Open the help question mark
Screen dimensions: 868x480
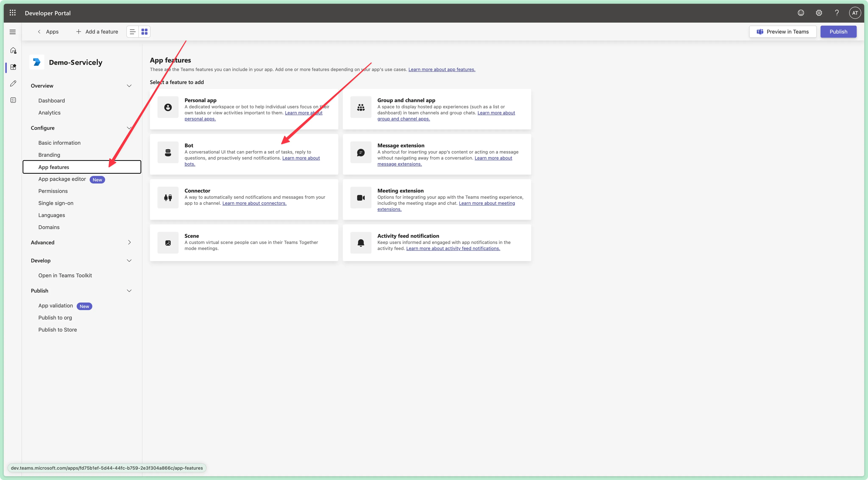[837, 13]
